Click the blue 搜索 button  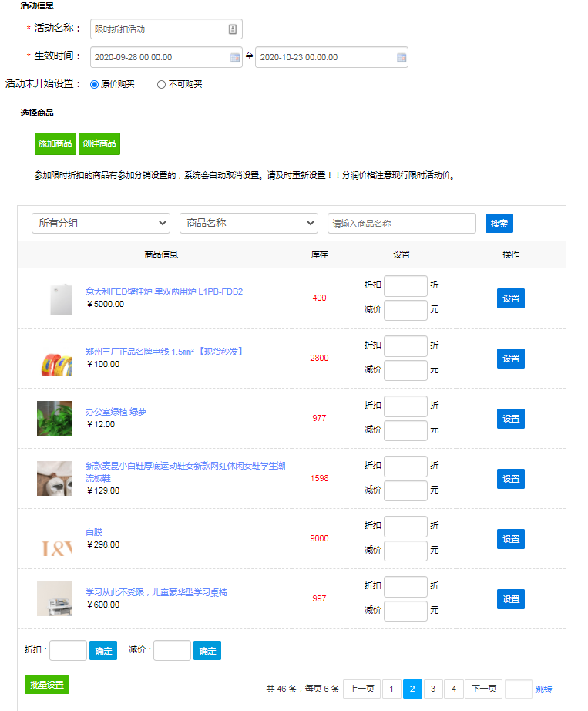coord(499,223)
